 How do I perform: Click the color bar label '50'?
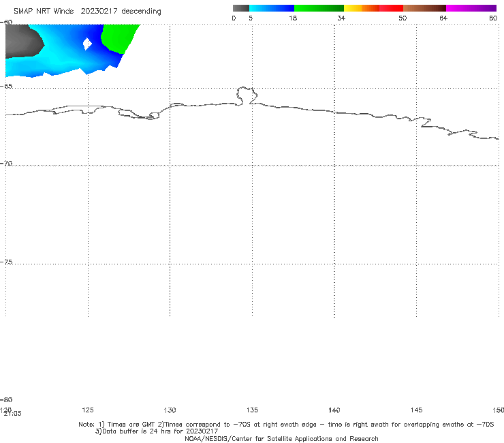click(403, 18)
